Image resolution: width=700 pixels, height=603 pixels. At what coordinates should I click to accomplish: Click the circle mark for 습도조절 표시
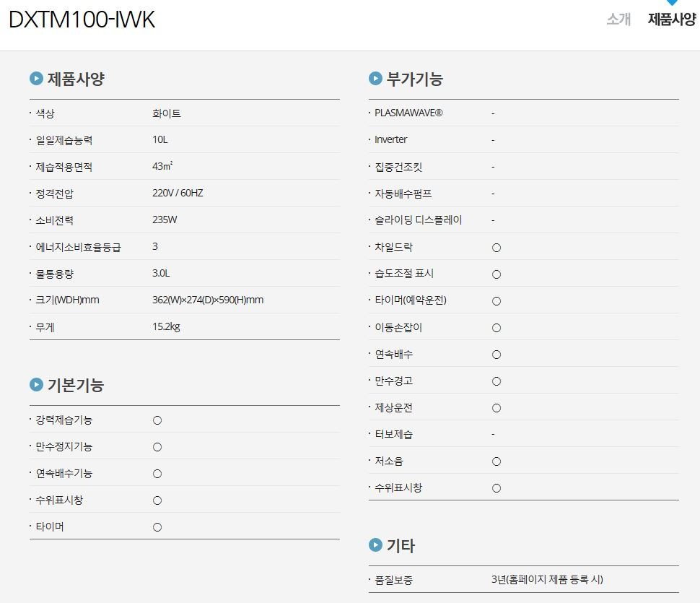[x=496, y=274]
